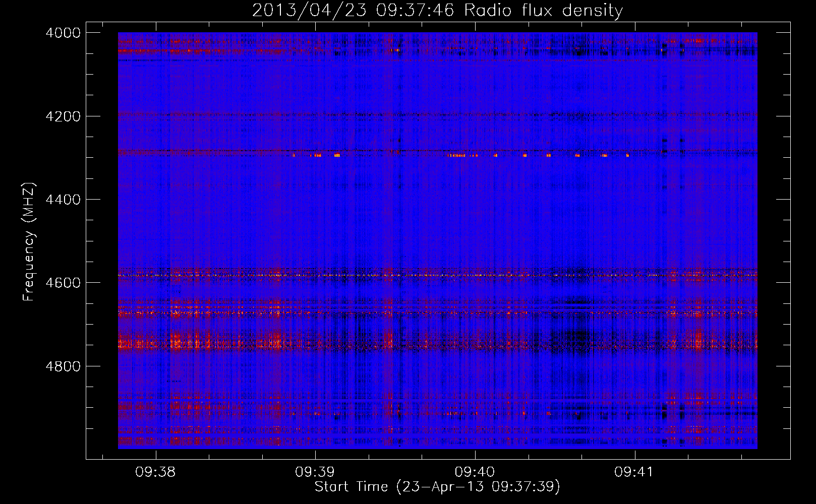Click the 09:39 time axis label
Screen dimensions: 816x504
[315, 472]
